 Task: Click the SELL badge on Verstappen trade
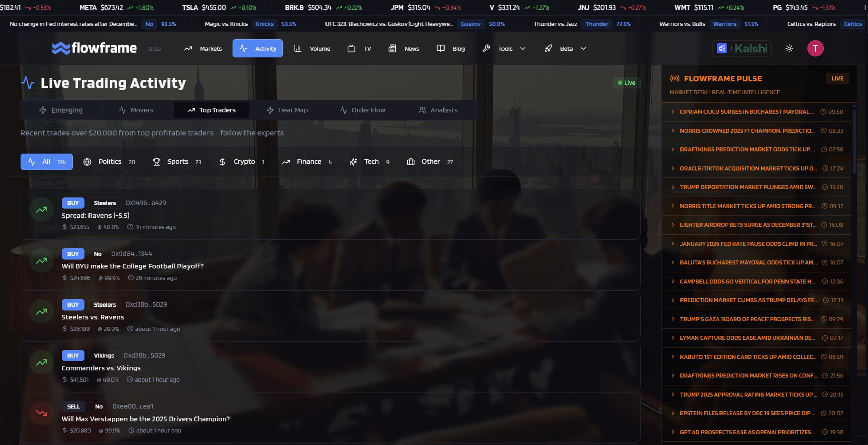tap(73, 406)
